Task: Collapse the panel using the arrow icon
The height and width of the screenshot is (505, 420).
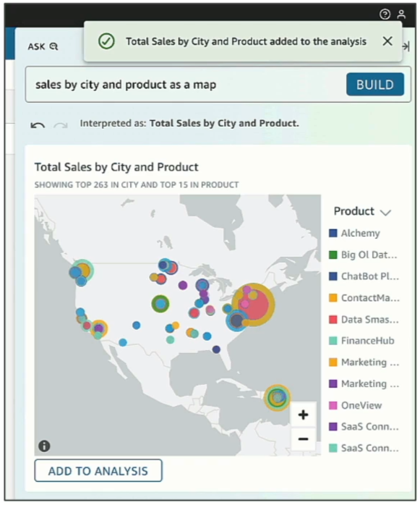Action: pyautogui.click(x=406, y=46)
